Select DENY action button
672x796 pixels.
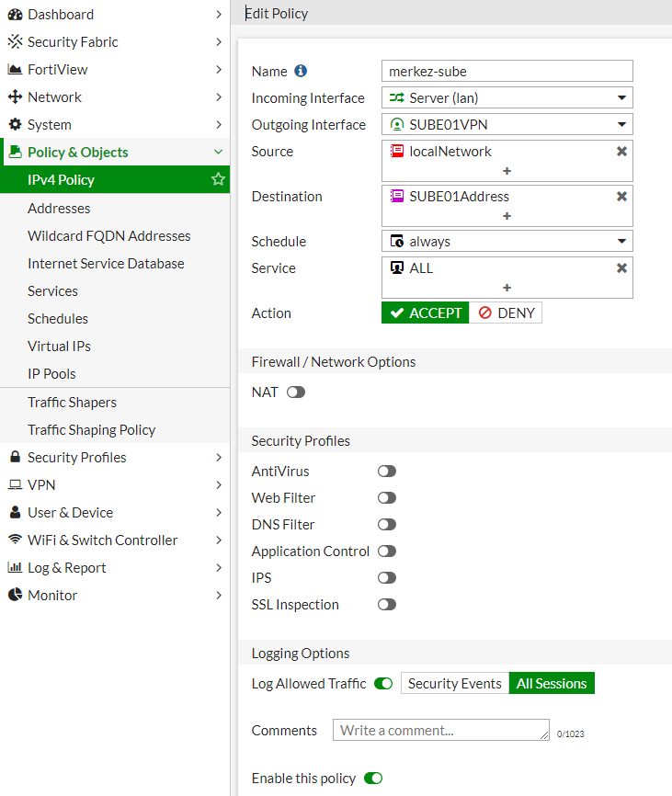coord(506,313)
